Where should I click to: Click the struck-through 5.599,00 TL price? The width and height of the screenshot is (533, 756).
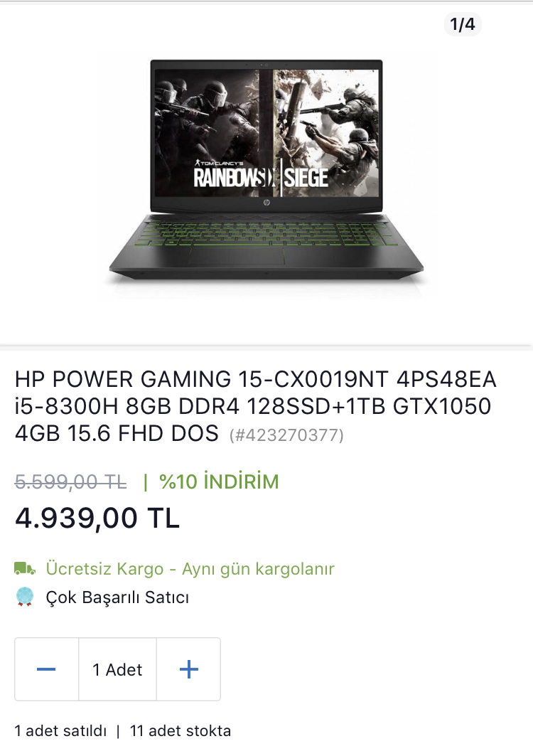(71, 481)
